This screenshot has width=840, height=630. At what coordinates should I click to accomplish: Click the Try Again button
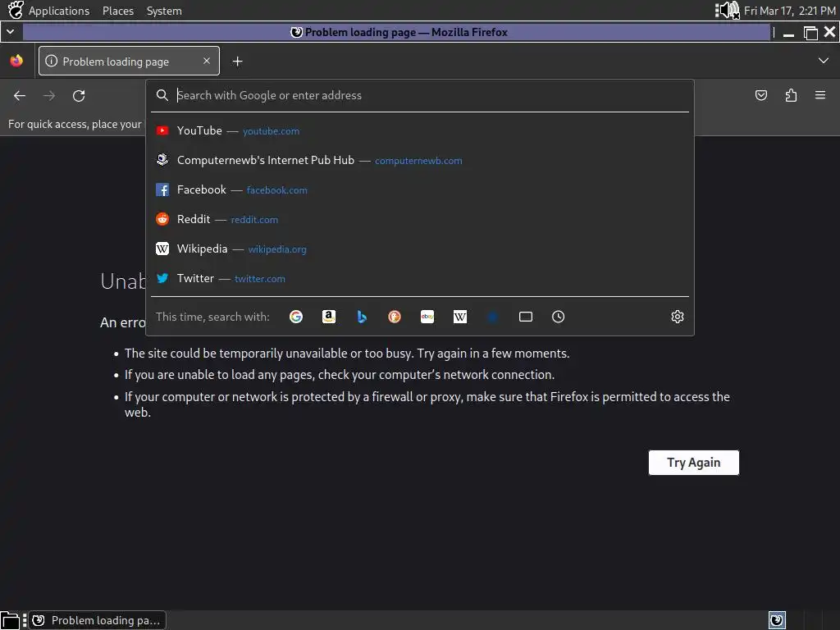pyautogui.click(x=694, y=463)
